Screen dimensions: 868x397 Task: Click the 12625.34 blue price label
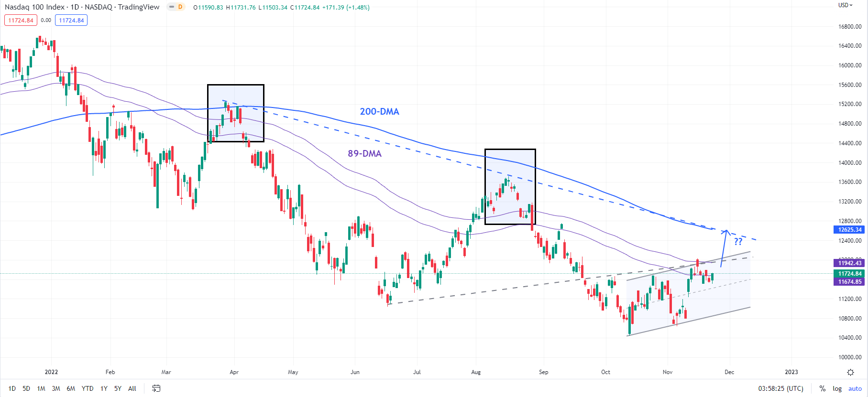tap(850, 230)
